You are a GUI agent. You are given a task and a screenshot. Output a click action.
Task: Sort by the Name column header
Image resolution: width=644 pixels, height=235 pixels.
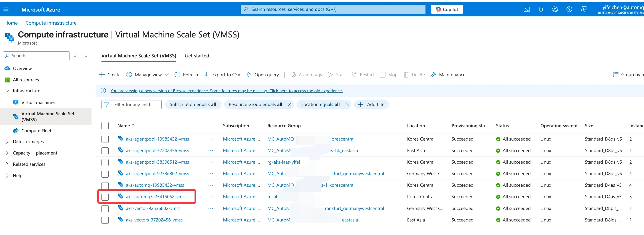tap(126, 126)
